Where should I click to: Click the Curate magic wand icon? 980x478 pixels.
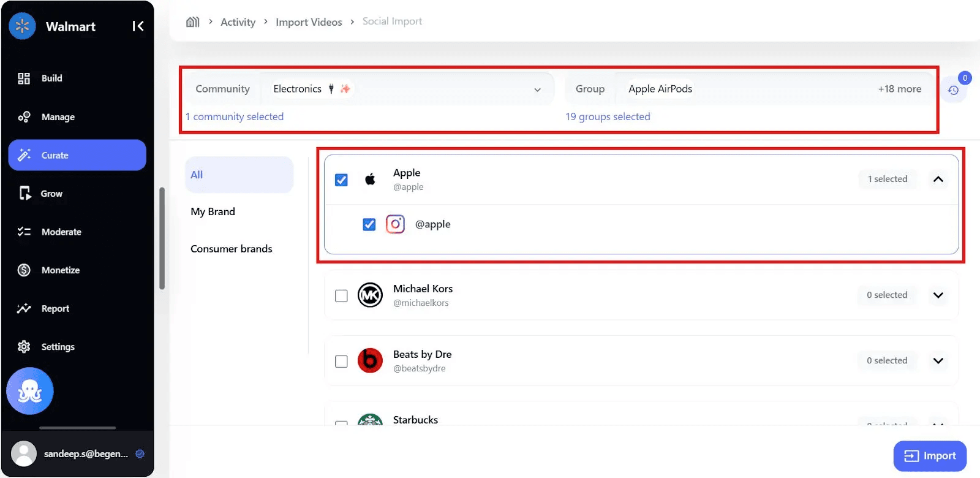pos(24,155)
